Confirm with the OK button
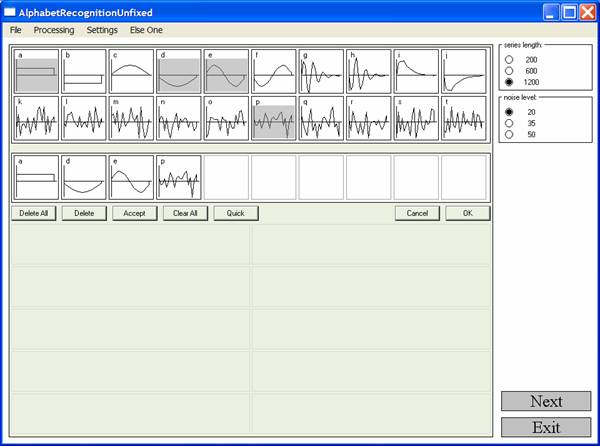Image resolution: width=600 pixels, height=446 pixels. click(x=468, y=213)
